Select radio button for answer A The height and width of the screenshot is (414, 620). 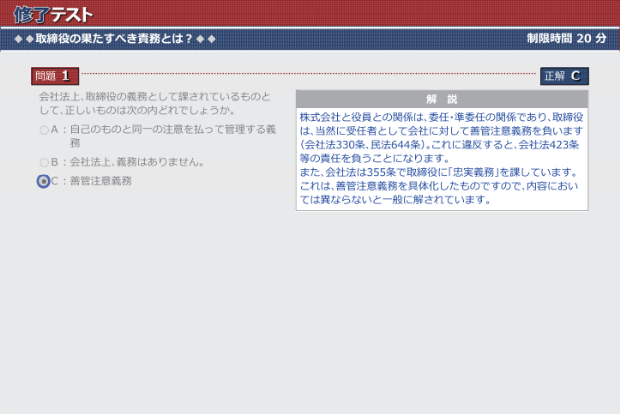[x=44, y=130]
